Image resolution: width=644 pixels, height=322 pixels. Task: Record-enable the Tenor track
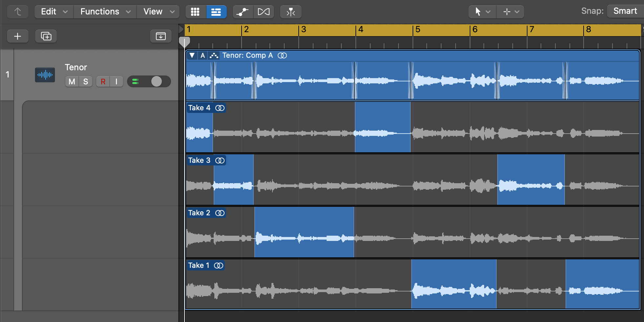(x=103, y=81)
